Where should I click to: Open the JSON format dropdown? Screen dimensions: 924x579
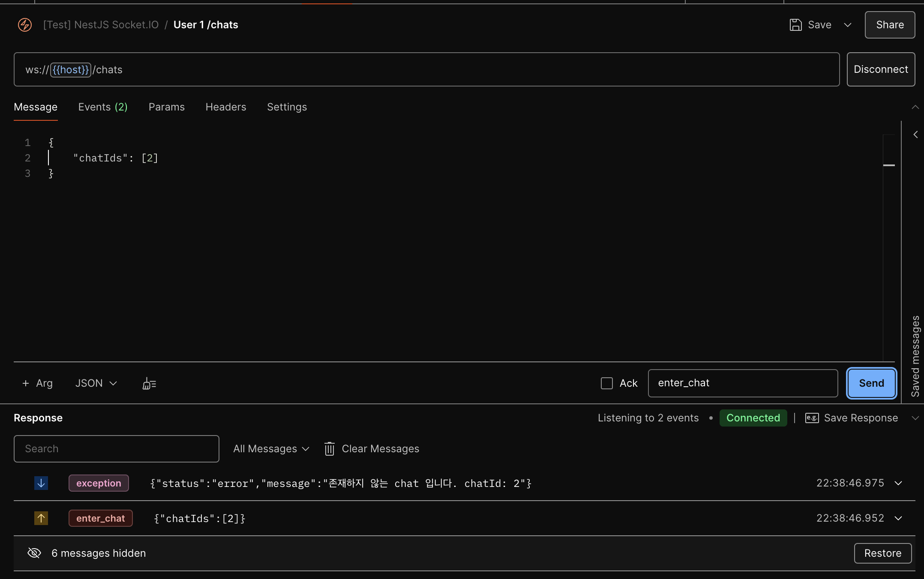click(96, 383)
